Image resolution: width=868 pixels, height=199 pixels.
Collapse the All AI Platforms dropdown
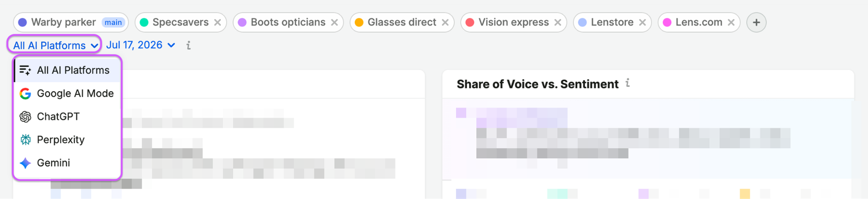pos(54,45)
